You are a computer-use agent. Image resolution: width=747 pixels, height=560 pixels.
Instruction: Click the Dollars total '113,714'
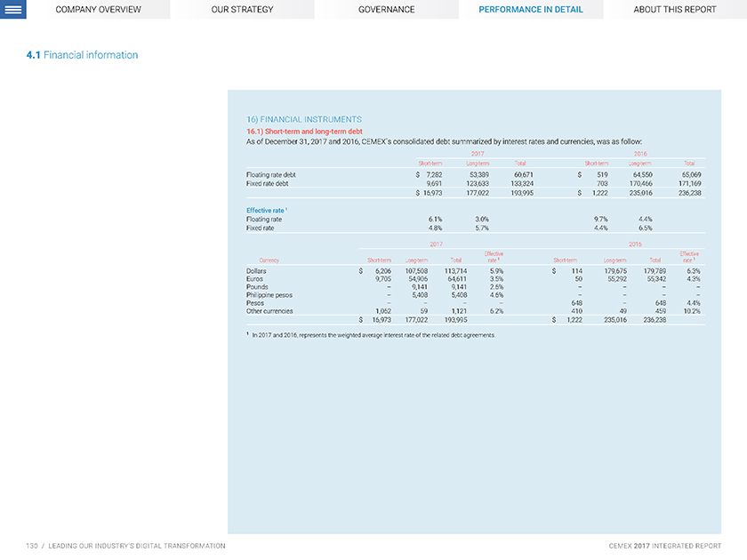click(456, 271)
